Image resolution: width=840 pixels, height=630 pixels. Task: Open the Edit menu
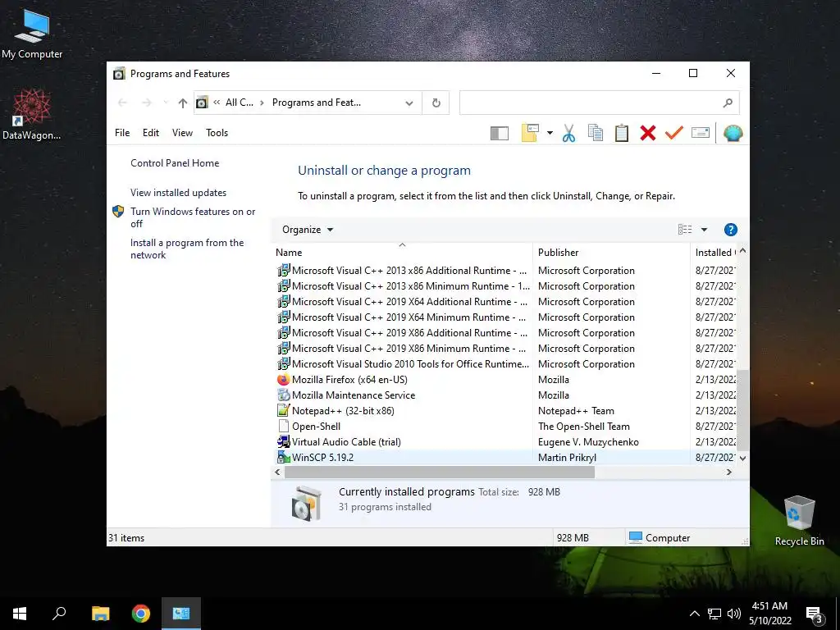151,133
